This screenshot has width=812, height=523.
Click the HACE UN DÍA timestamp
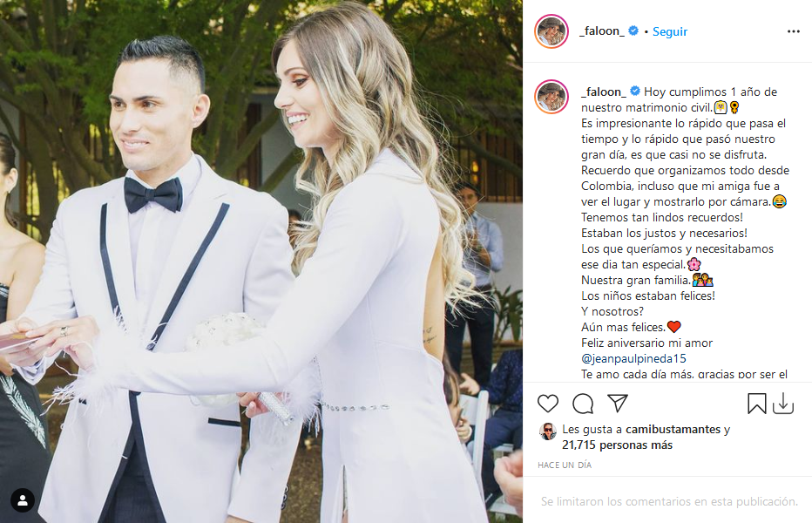565,465
